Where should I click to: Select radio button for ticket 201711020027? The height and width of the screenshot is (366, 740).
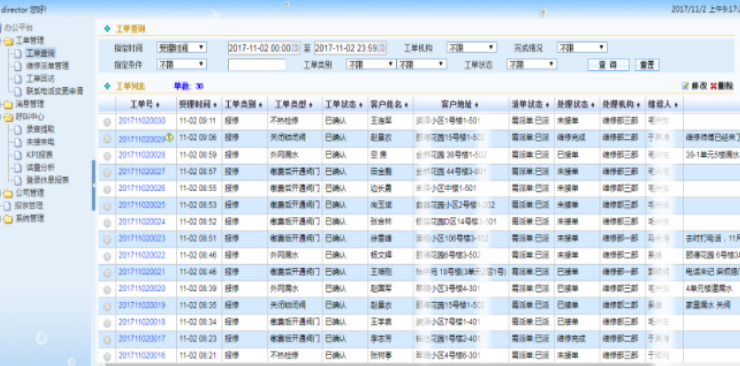coord(107,172)
